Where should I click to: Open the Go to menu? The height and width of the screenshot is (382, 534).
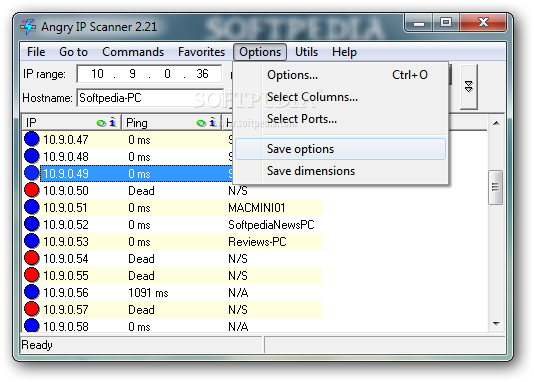73,52
